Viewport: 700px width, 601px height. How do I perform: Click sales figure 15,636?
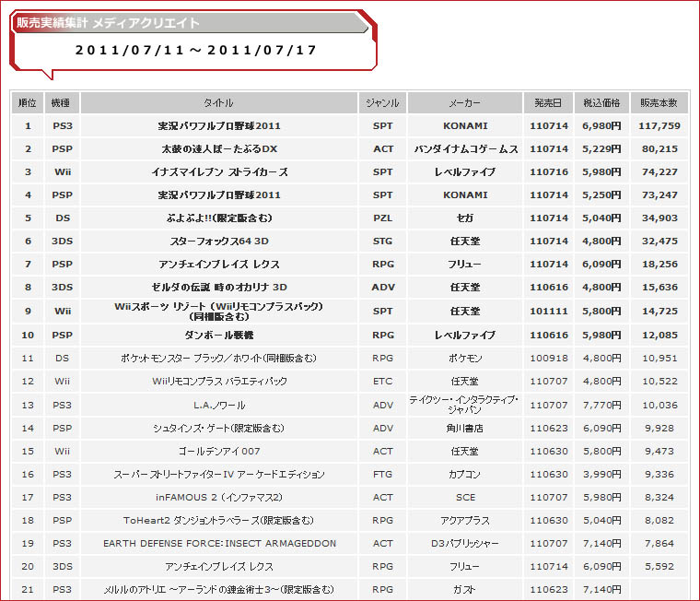659,288
